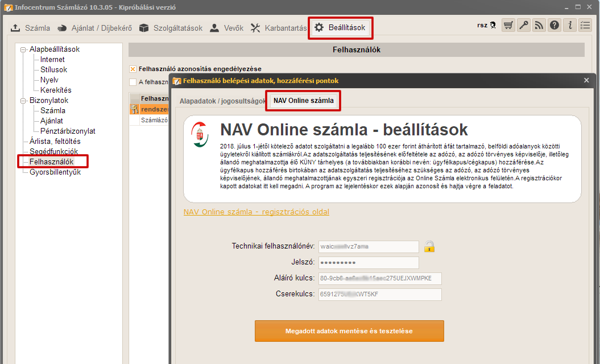Click the Jelszó password field
This screenshot has width=600, height=364.
369,263
